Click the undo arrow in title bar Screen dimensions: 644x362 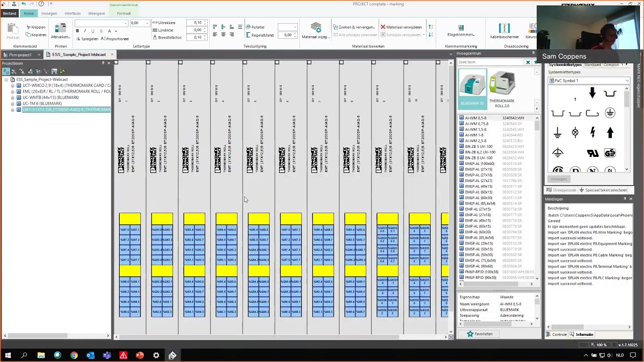coord(24,4)
